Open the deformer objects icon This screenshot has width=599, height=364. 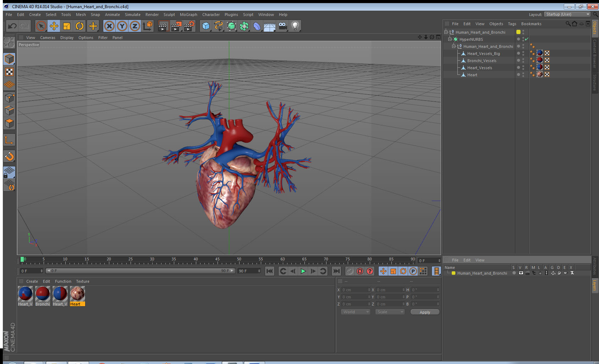pos(257,26)
